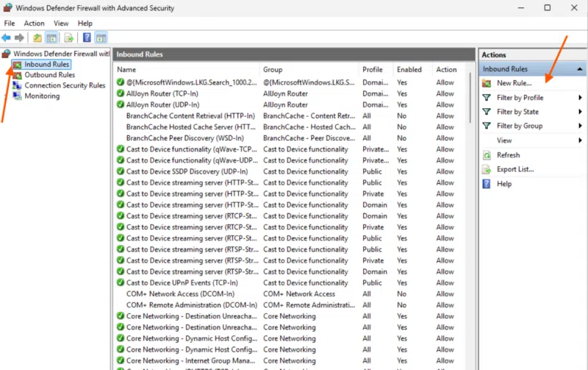Click the Back arrow in the toolbar
Image resolution: width=588 pixels, height=370 pixels.
pos(7,38)
